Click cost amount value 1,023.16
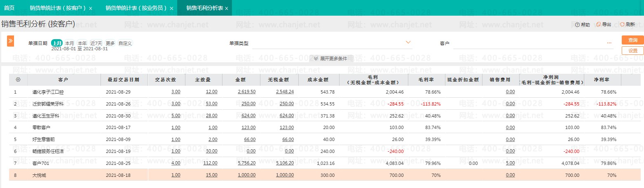 coord(326,163)
